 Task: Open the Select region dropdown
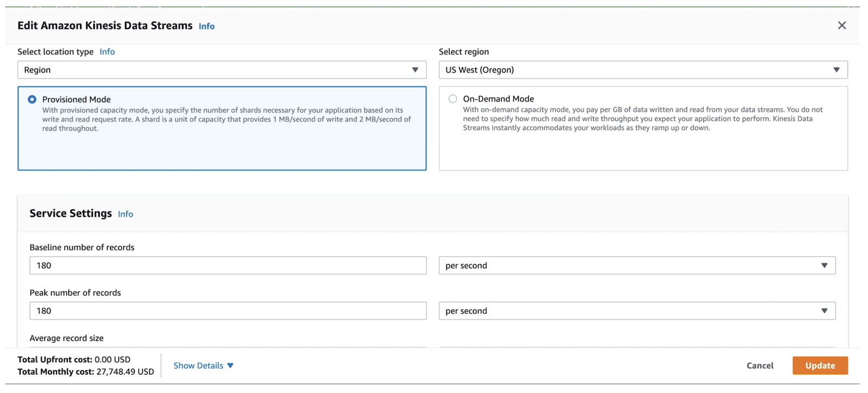(x=642, y=70)
